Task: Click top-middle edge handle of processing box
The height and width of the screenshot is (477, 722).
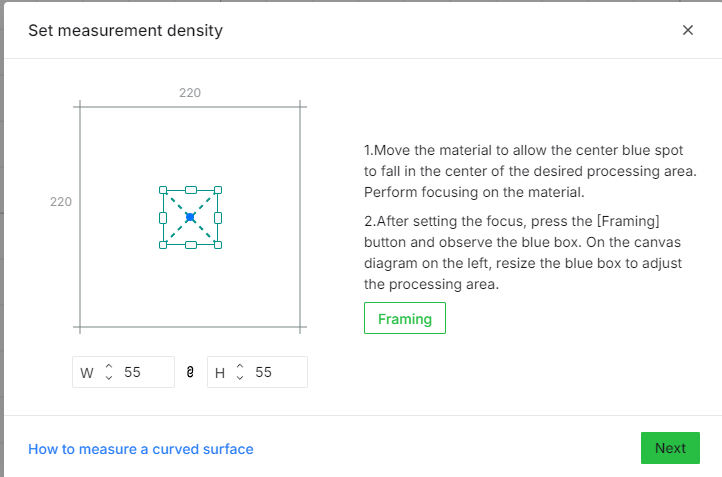Action: pyautogui.click(x=191, y=190)
